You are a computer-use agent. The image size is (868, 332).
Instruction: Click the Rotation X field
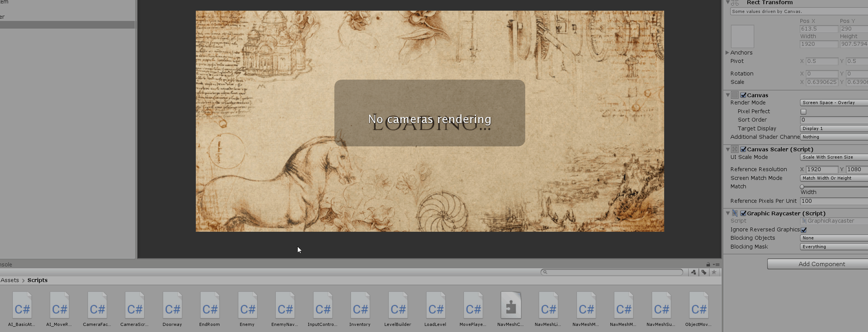pyautogui.click(x=822, y=74)
